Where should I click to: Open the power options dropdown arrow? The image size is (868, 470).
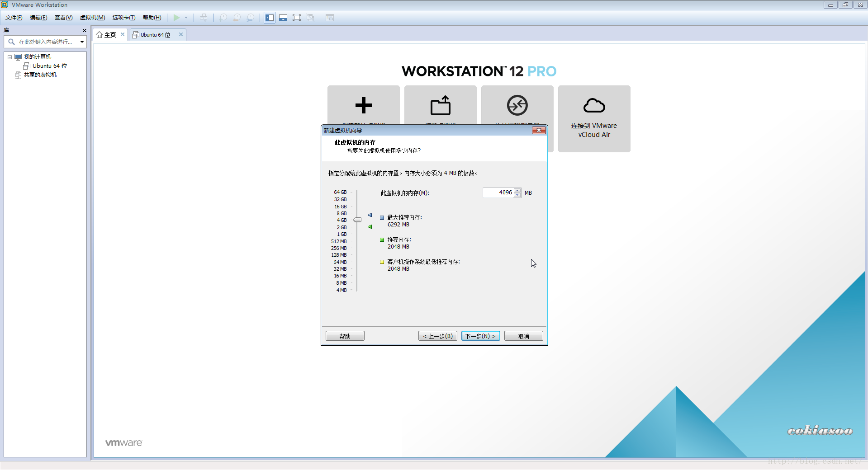coord(186,18)
